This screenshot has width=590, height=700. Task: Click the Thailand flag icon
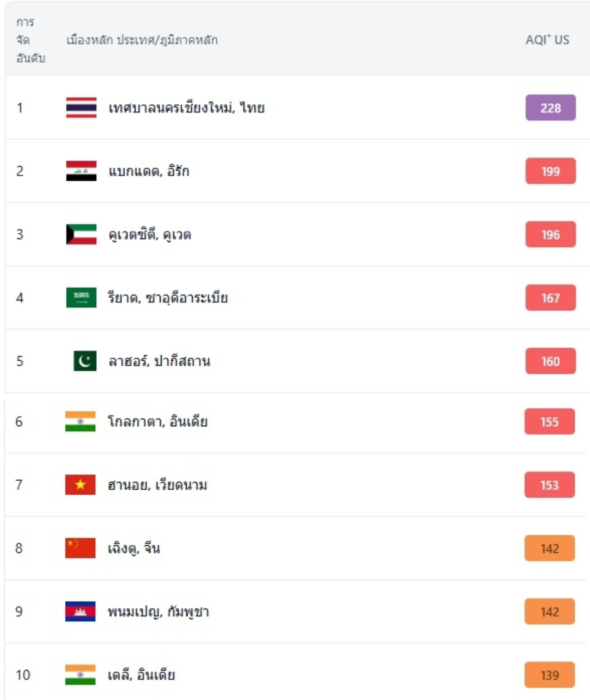[81, 108]
